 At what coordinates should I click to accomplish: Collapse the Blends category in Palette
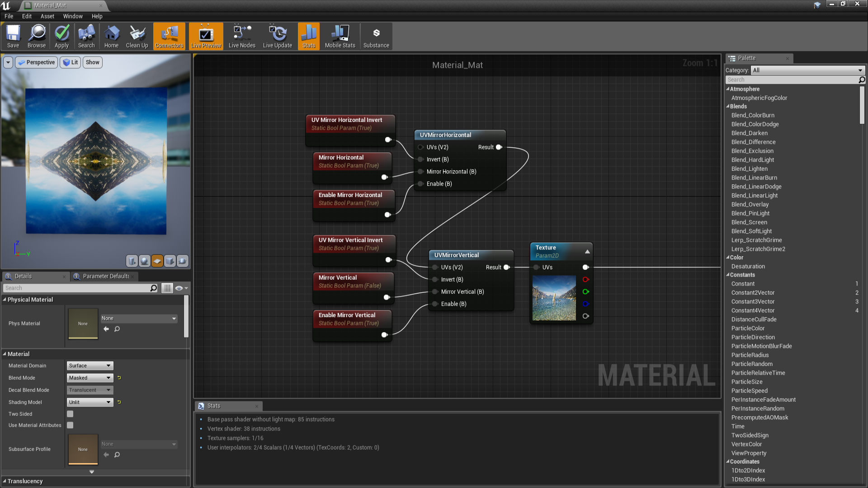729,106
